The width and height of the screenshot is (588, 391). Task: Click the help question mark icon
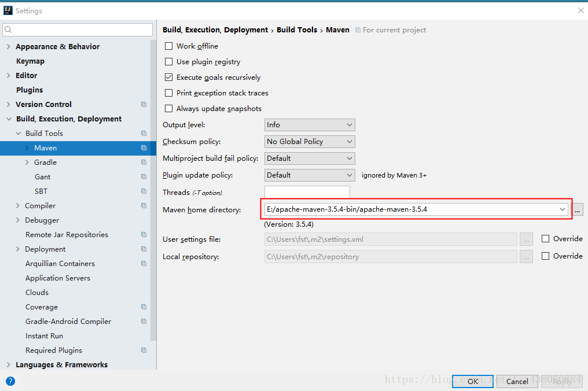[x=10, y=381]
